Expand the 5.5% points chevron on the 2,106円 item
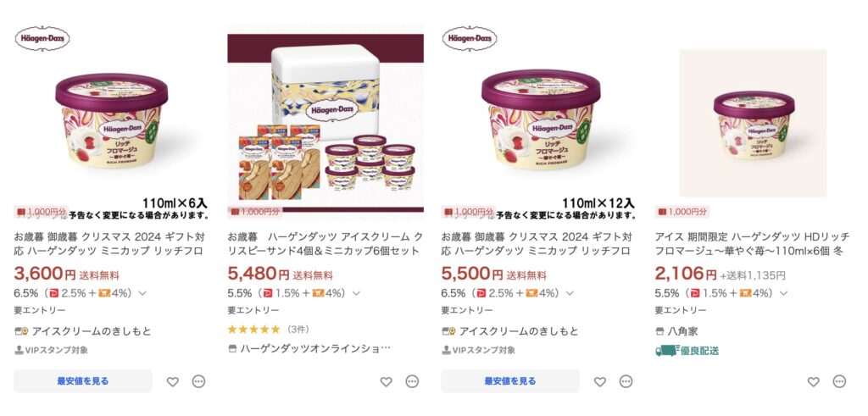Screen dimensions: 868x416 coord(784,293)
